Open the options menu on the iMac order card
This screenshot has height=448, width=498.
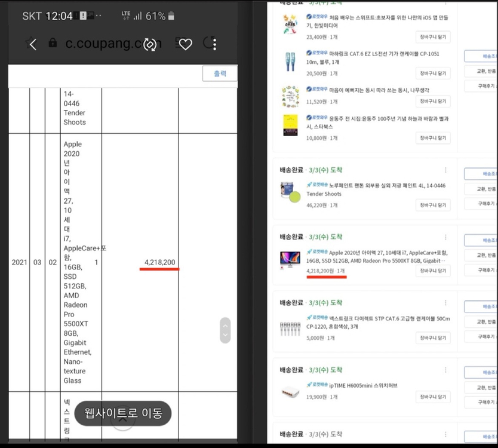click(x=445, y=238)
